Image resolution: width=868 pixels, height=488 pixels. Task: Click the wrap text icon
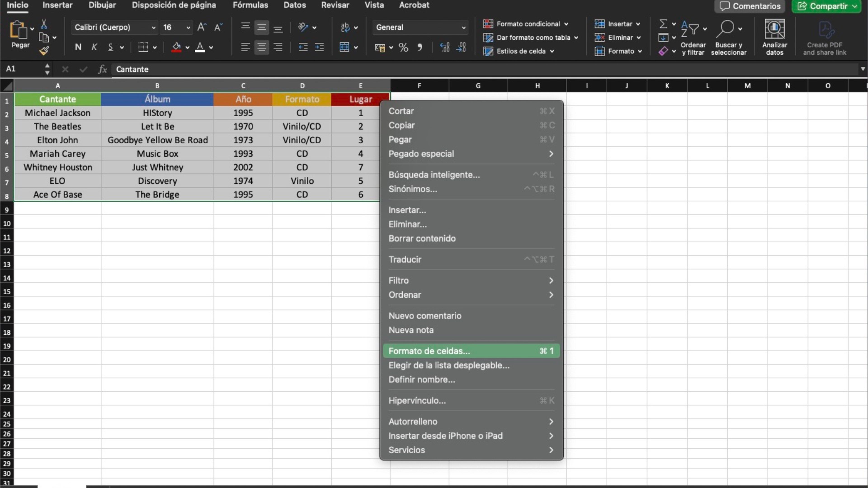click(x=345, y=27)
